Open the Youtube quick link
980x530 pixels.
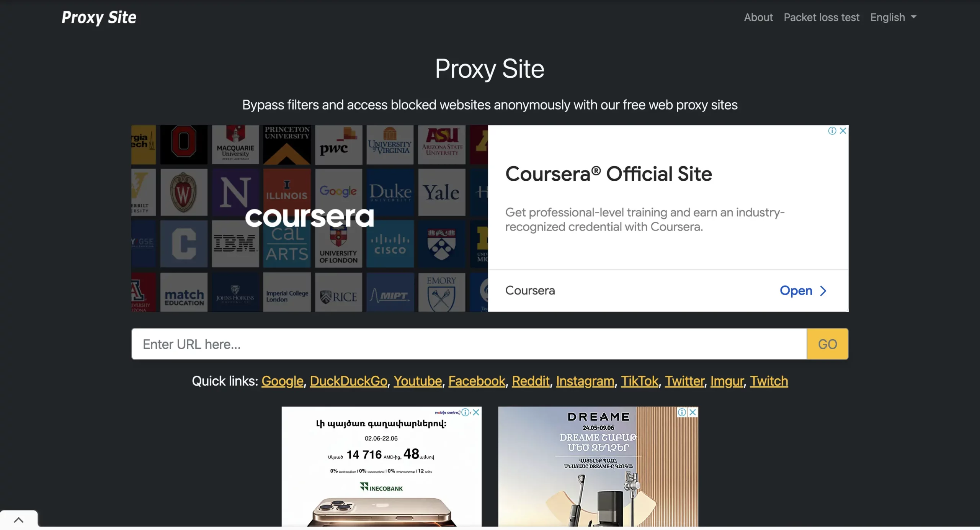[x=418, y=381]
